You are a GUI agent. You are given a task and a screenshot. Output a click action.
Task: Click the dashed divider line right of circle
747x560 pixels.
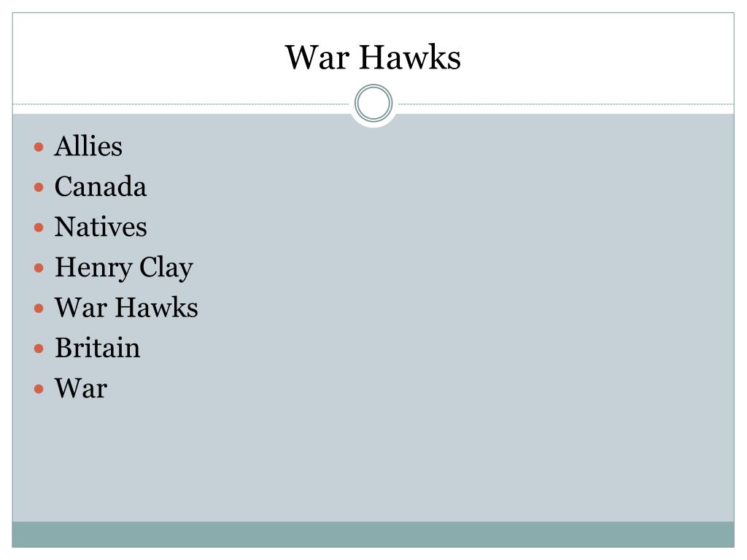(x=566, y=104)
